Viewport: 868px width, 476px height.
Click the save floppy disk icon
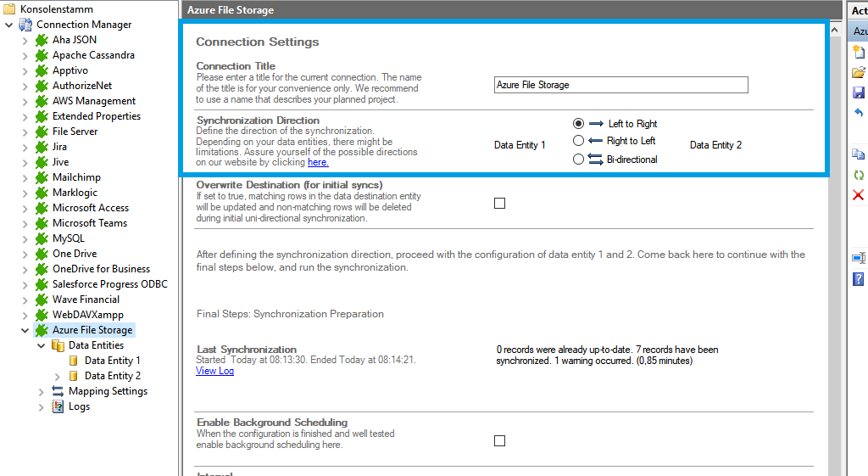click(x=858, y=92)
